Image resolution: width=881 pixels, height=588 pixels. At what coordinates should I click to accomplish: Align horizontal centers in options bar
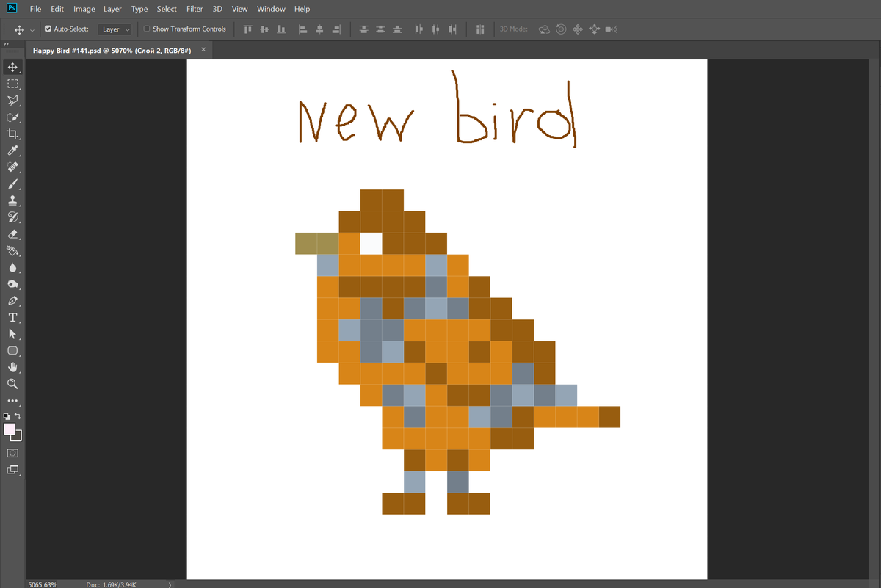(x=320, y=29)
